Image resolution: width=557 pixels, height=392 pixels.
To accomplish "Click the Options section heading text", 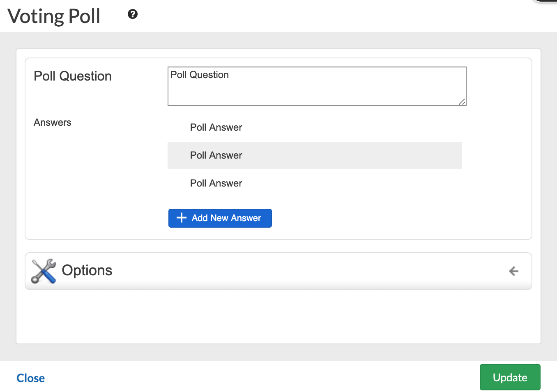I will 87,270.
